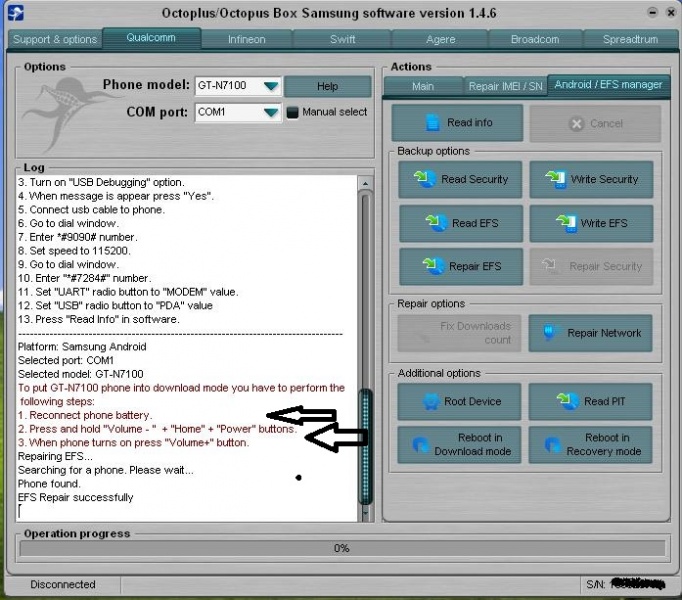682x600 pixels.
Task: Click the log scroll down arrow
Action: (x=365, y=513)
